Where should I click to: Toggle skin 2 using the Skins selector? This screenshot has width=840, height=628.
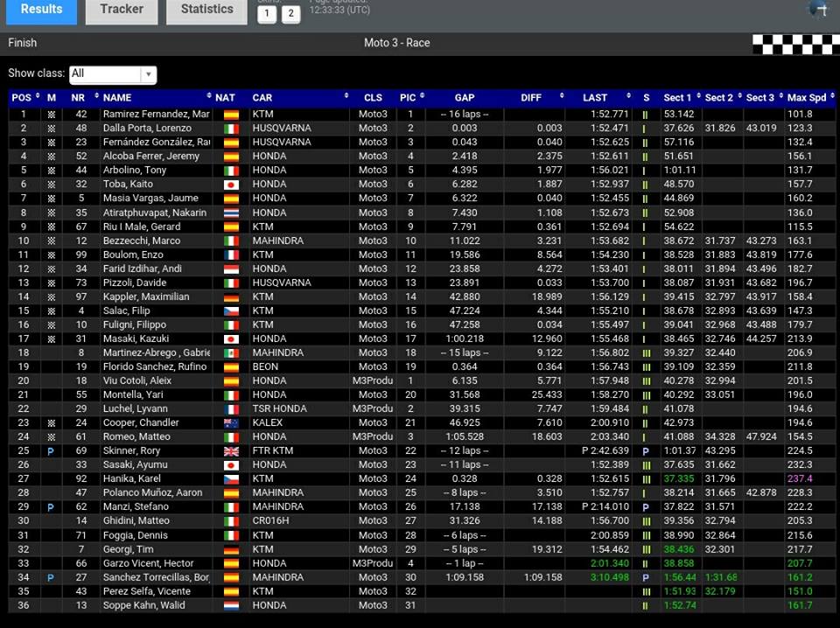point(290,14)
